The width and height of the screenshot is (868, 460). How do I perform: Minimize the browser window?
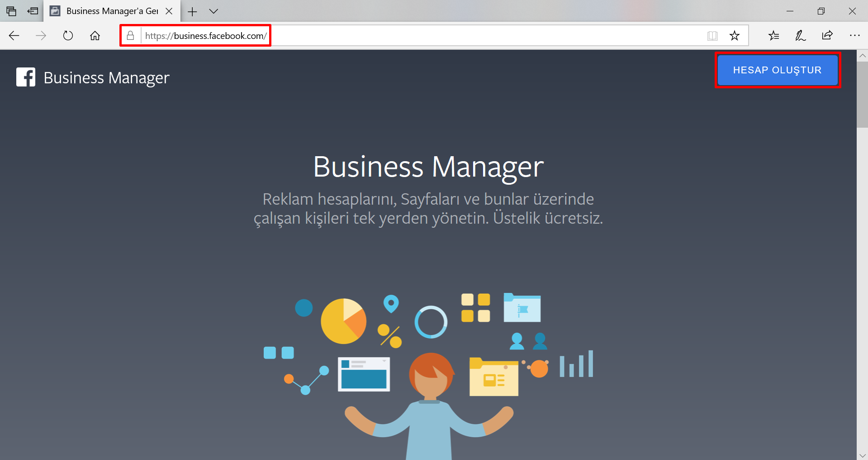click(x=790, y=11)
